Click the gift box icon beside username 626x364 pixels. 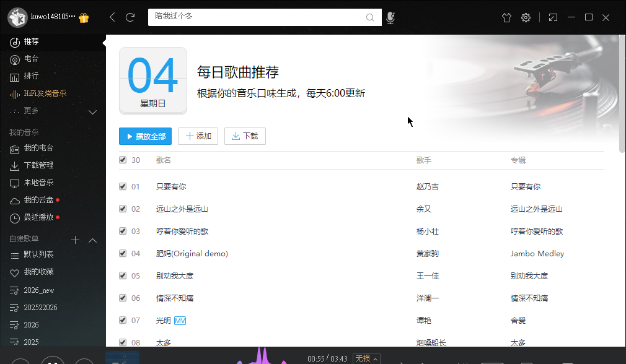[84, 18]
